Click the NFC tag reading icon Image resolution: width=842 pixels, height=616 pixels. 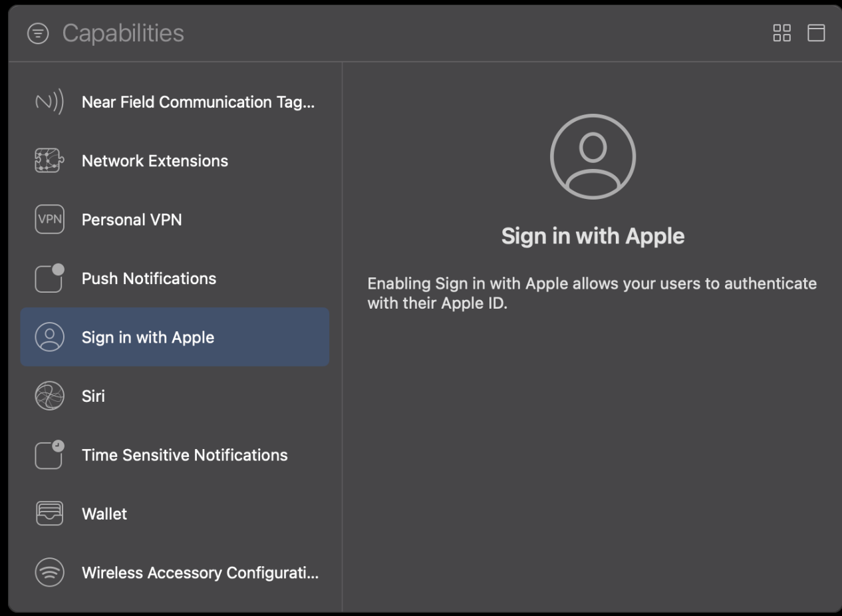49,102
